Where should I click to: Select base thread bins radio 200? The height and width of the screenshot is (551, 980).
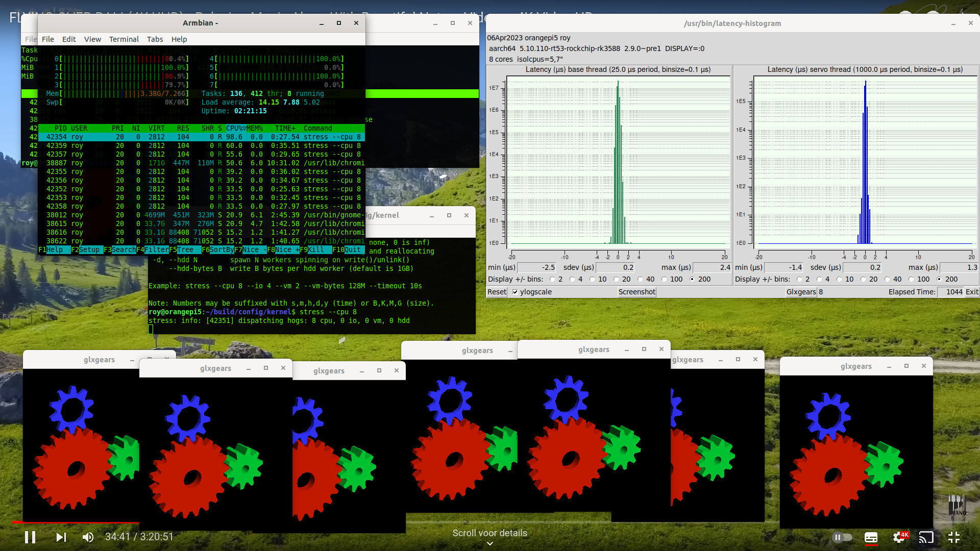(x=692, y=279)
